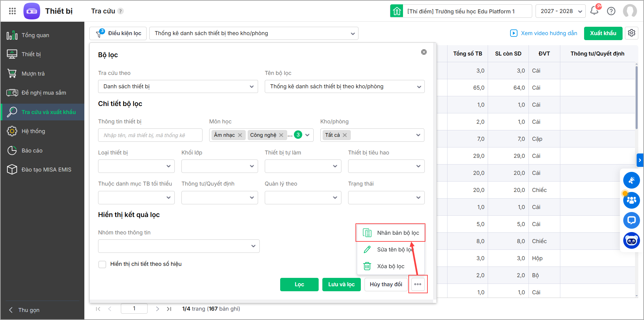Click the settings gear next to Xuất khẩu
The height and width of the screenshot is (320, 644).
[632, 33]
